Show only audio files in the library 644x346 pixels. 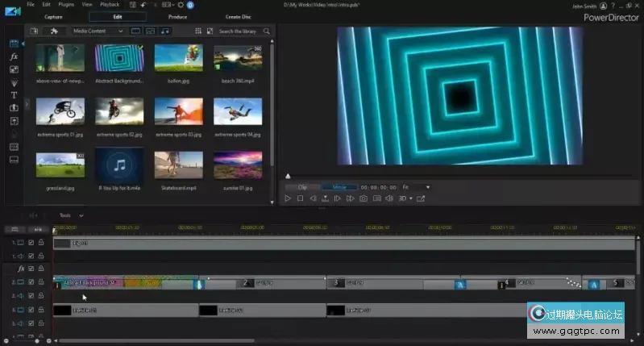(165, 31)
